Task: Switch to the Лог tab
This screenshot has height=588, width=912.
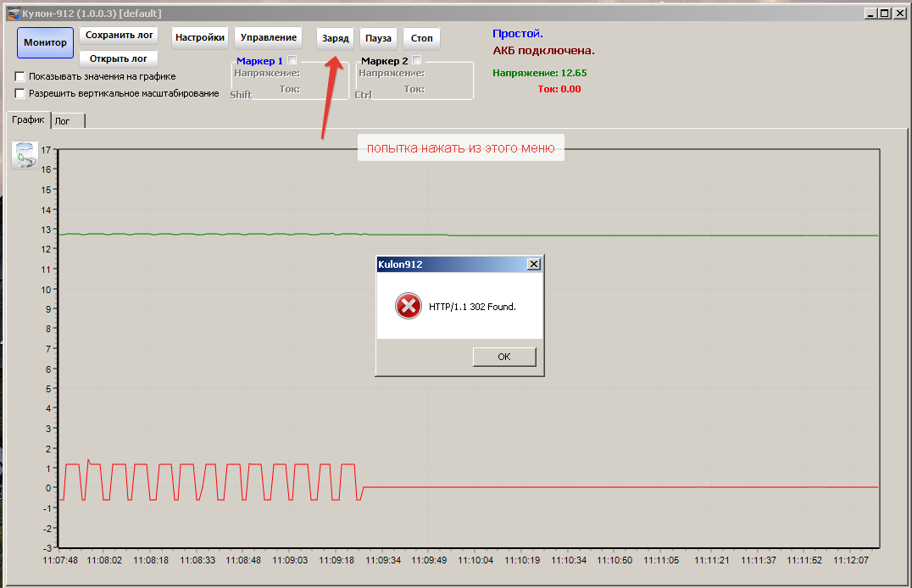Action: pyautogui.click(x=63, y=121)
